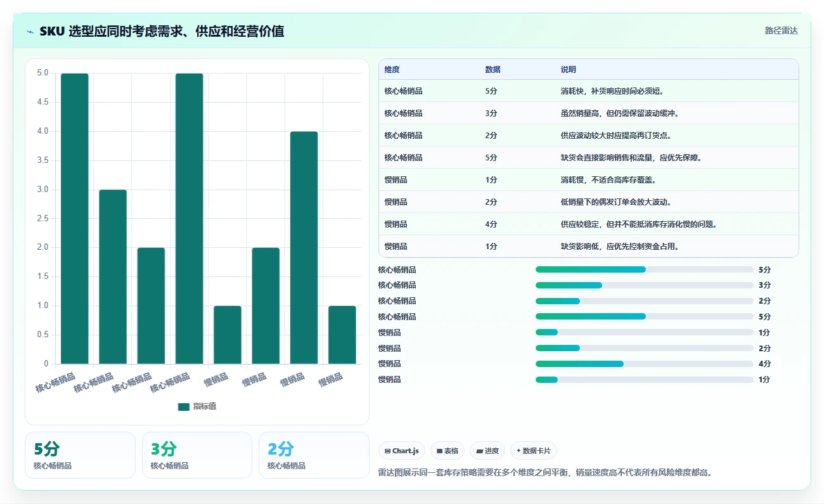Select the 数据 column header
The width and height of the screenshot is (824, 504).
(492, 70)
